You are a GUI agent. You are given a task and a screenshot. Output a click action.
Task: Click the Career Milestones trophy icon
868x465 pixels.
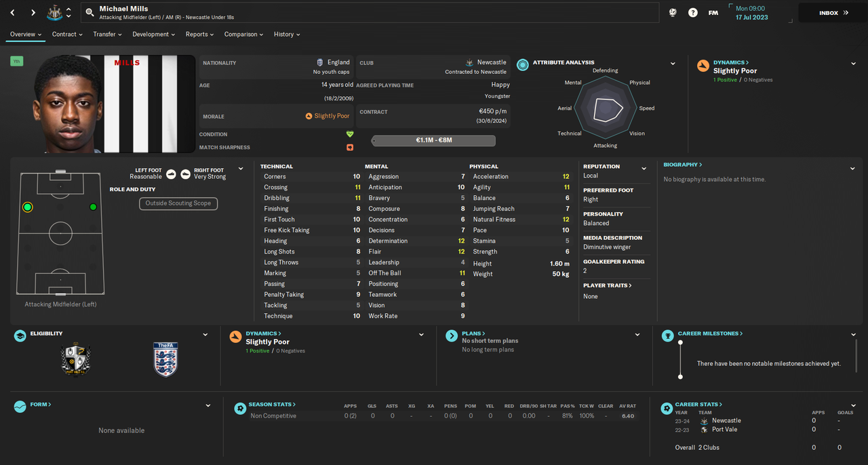[x=668, y=335]
